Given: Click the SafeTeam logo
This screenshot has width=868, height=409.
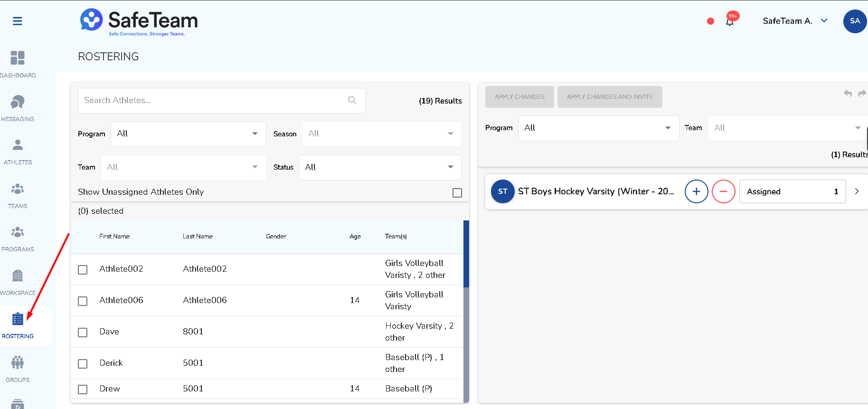Looking at the screenshot, I should [139, 22].
